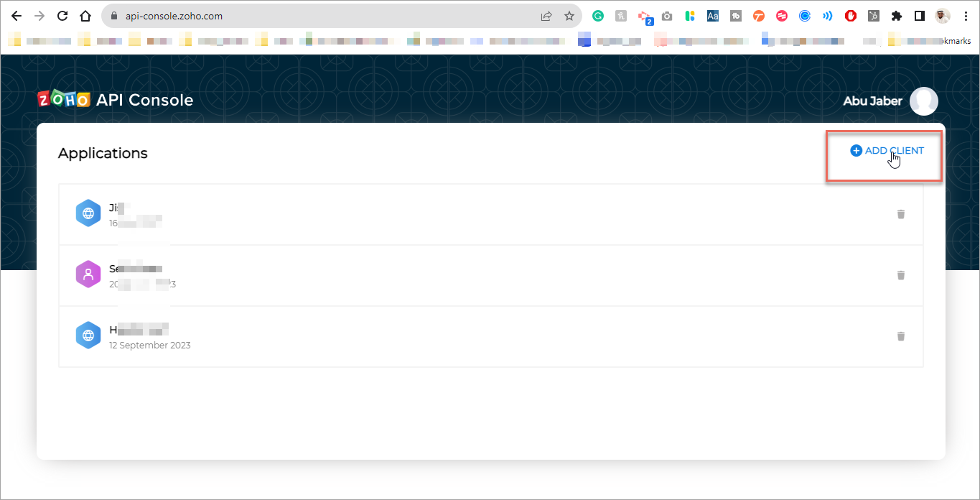980x500 pixels.
Task: Delete the application dated 12 September 2023
Action: 900,336
